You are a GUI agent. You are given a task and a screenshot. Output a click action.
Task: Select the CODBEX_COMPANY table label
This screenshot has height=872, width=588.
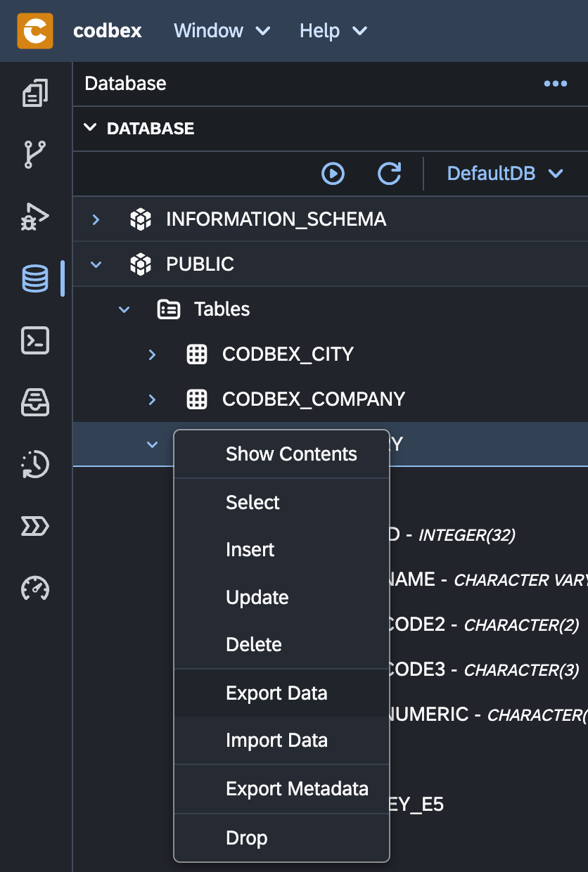[x=314, y=399]
